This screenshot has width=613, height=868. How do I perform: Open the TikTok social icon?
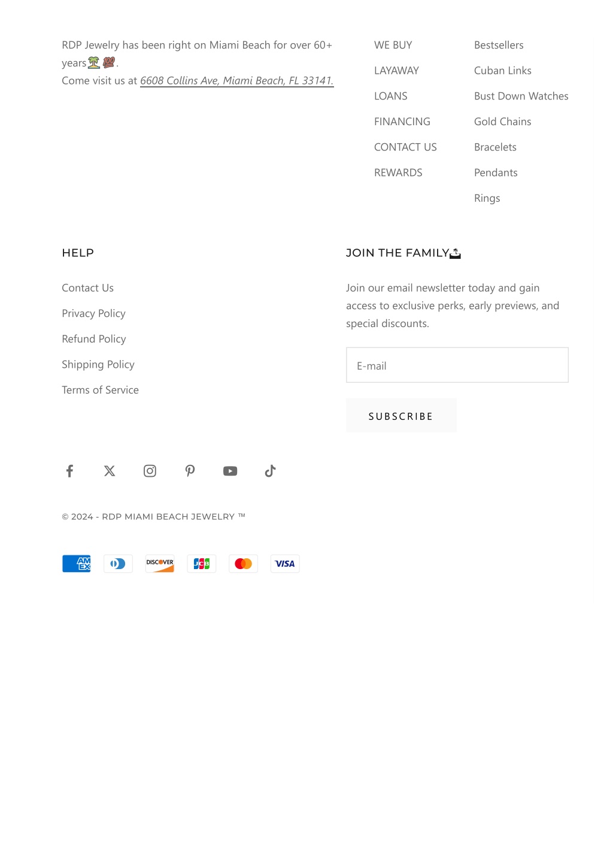270,471
